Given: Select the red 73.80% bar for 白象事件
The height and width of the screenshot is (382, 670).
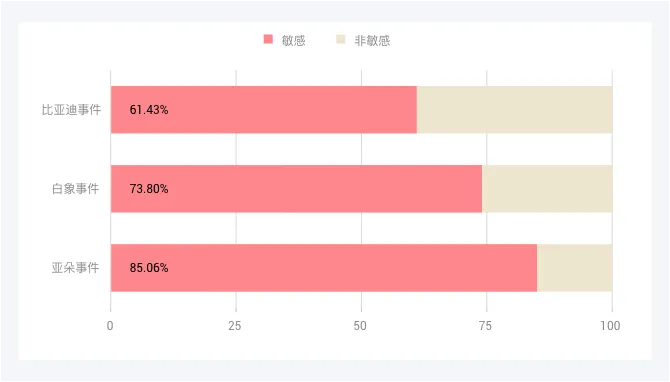Looking at the screenshot, I should (x=297, y=189).
